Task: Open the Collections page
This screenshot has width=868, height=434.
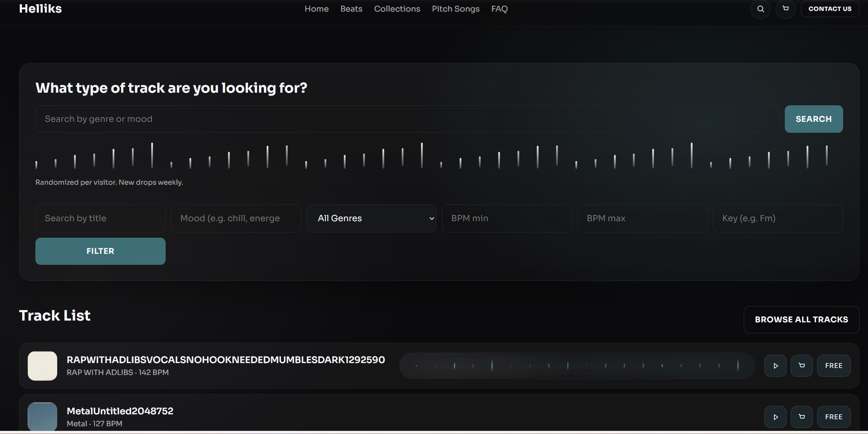Action: point(397,9)
